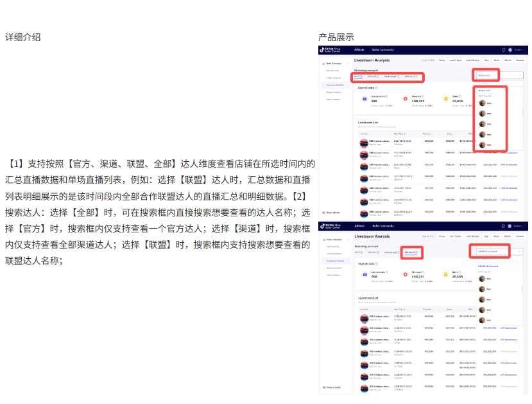532x404 pixels.
Task: Open Seller University from the top menu
Action: [x=384, y=49]
